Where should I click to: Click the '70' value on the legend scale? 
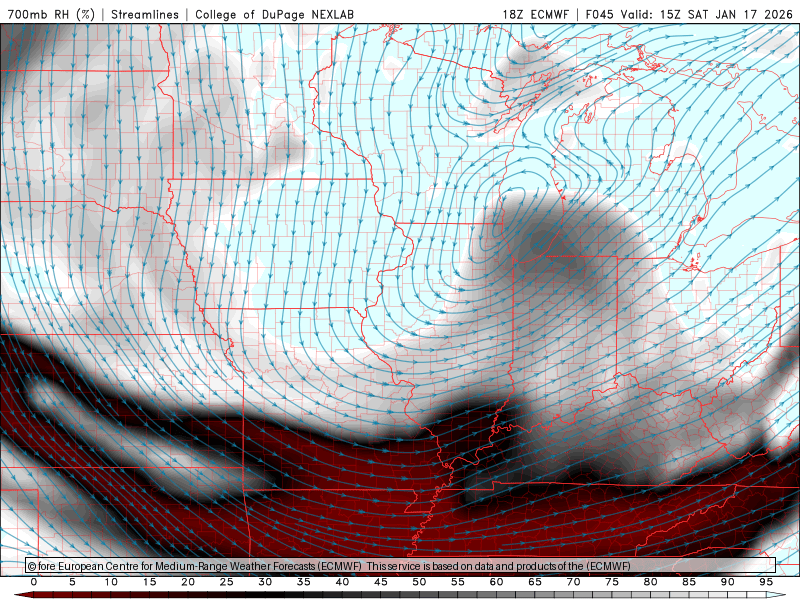[573, 582]
